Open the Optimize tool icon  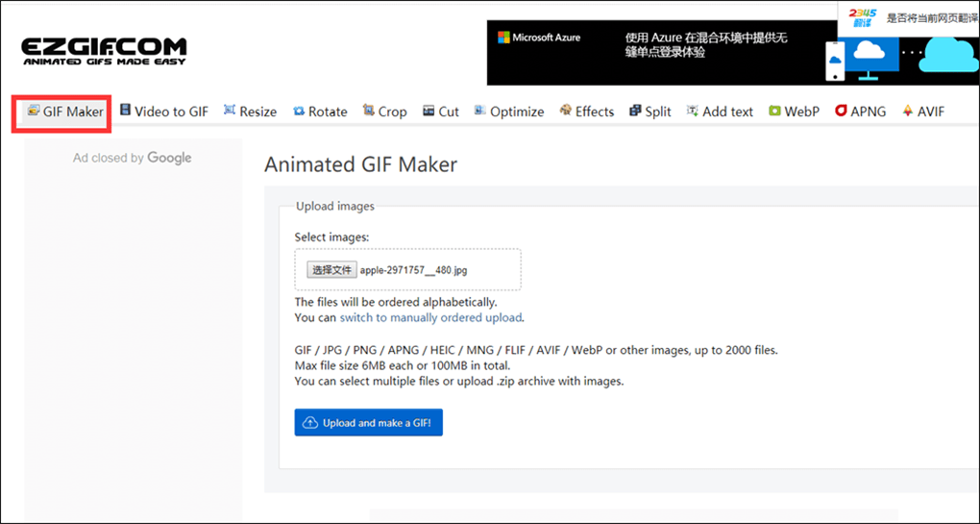click(x=480, y=110)
